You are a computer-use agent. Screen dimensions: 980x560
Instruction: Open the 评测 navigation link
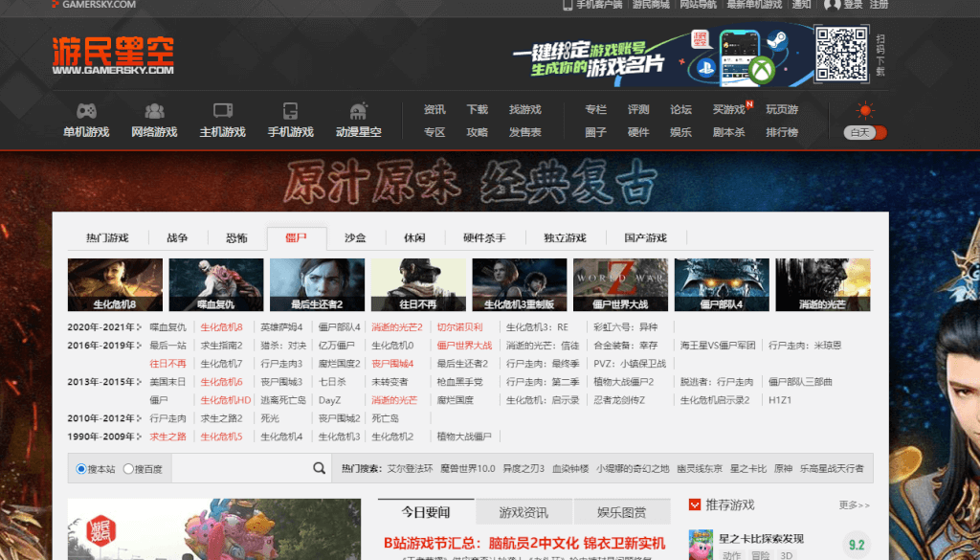[638, 109]
